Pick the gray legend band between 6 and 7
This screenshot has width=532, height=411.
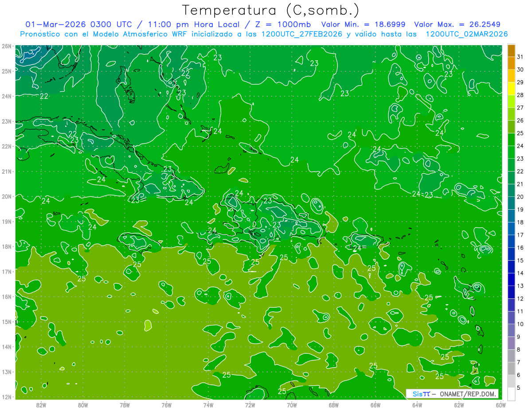coord(511,368)
